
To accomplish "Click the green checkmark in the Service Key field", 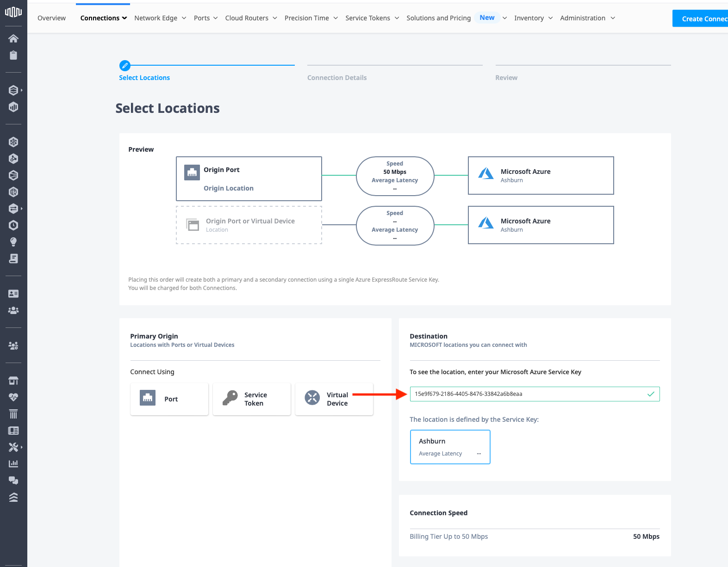I will [651, 394].
